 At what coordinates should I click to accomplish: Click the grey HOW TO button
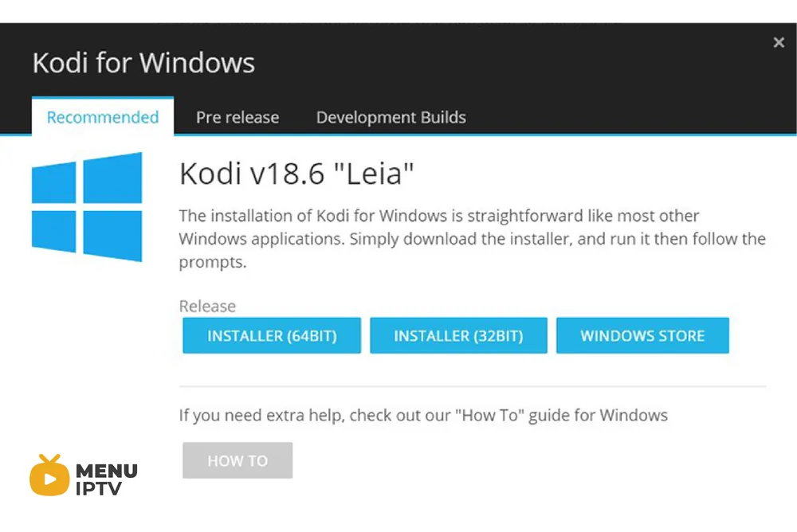238,460
